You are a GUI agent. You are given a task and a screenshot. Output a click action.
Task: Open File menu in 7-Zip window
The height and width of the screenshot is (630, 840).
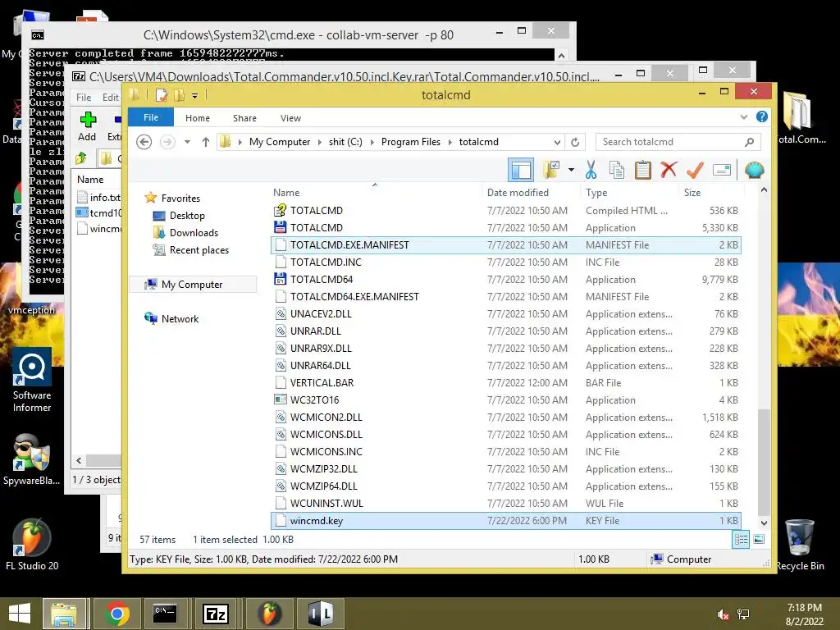[x=84, y=98]
